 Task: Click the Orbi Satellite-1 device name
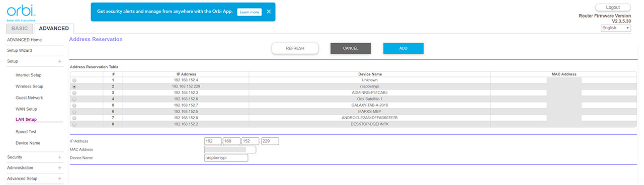point(370,99)
